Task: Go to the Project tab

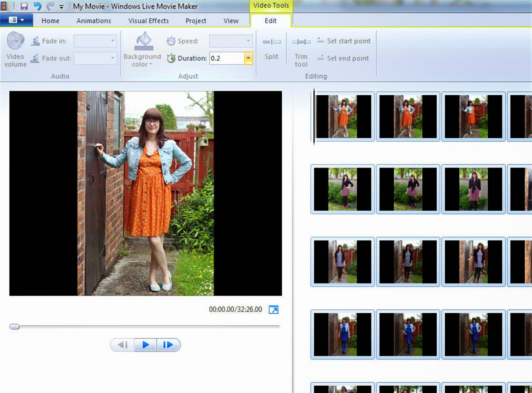Action: [196, 21]
